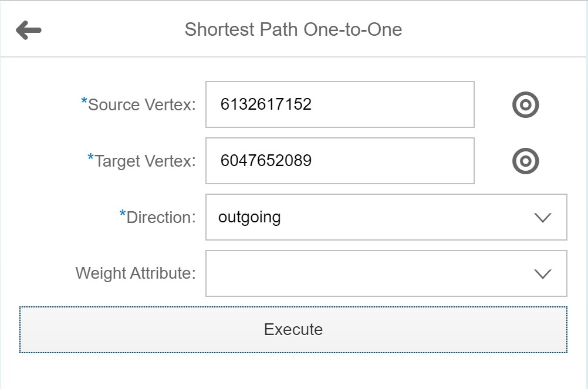Image resolution: width=588 pixels, height=389 pixels.
Task: Click the Target Vertex label
Action: tap(145, 161)
